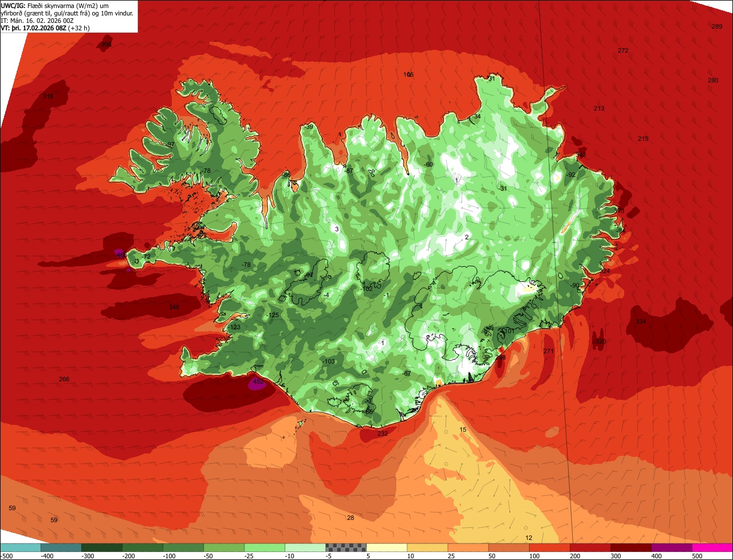Click the map value '213' northeast of Iceland
The image size is (733, 560).
click(x=599, y=108)
